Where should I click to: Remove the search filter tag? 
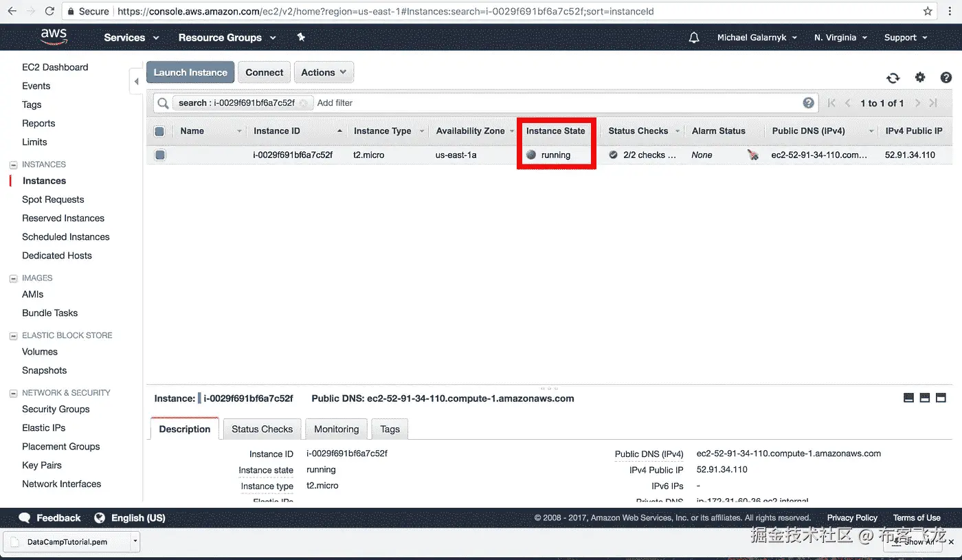coord(303,103)
